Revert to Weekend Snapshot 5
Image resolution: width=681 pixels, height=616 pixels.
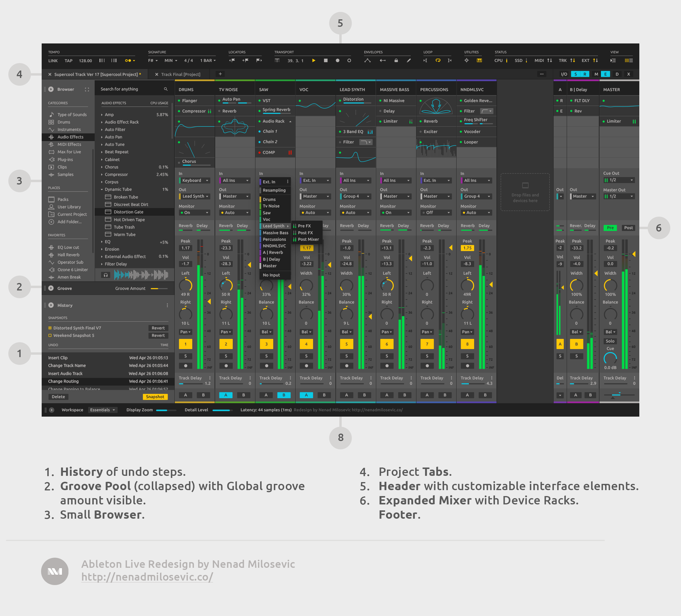pos(158,335)
